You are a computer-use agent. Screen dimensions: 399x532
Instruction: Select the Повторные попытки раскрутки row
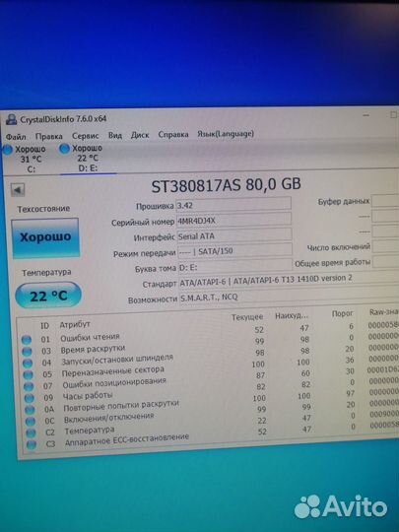[211, 402]
